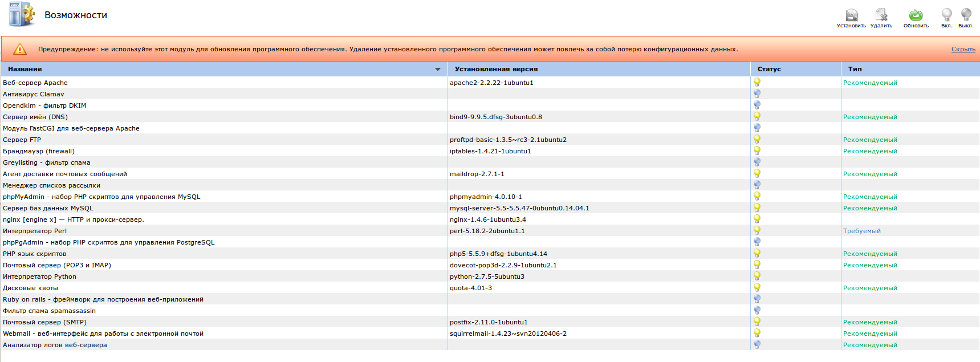This screenshot has width=980, height=362.
Task: Click the apache2-2.2.22-1ubuntu1 version cell
Action: click(491, 83)
